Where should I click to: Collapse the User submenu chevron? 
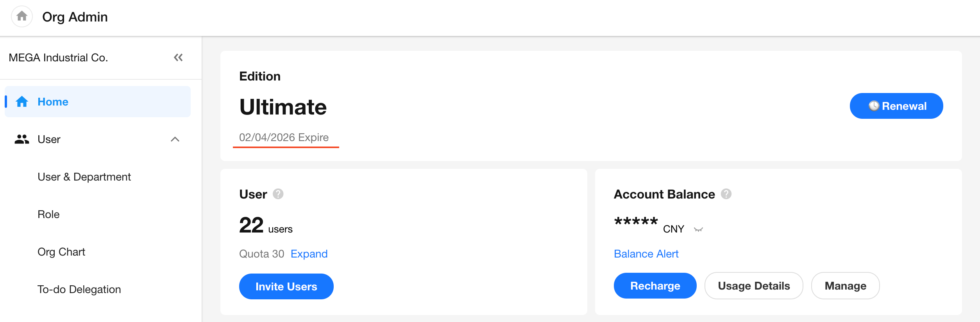(175, 139)
